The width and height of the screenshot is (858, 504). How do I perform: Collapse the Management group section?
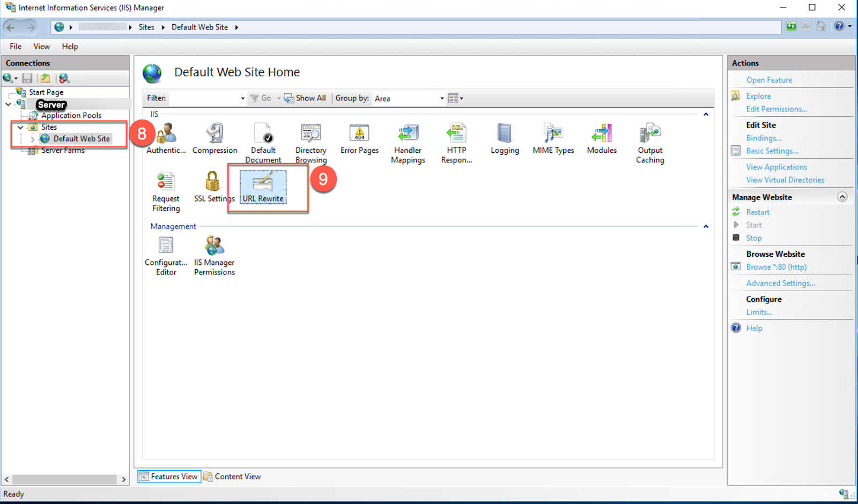click(x=706, y=226)
